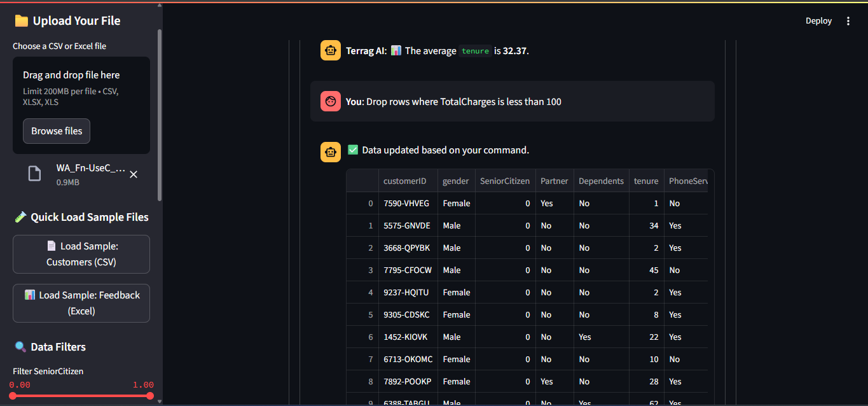
Task: Load the Feedback Excel sample
Action: [81, 303]
